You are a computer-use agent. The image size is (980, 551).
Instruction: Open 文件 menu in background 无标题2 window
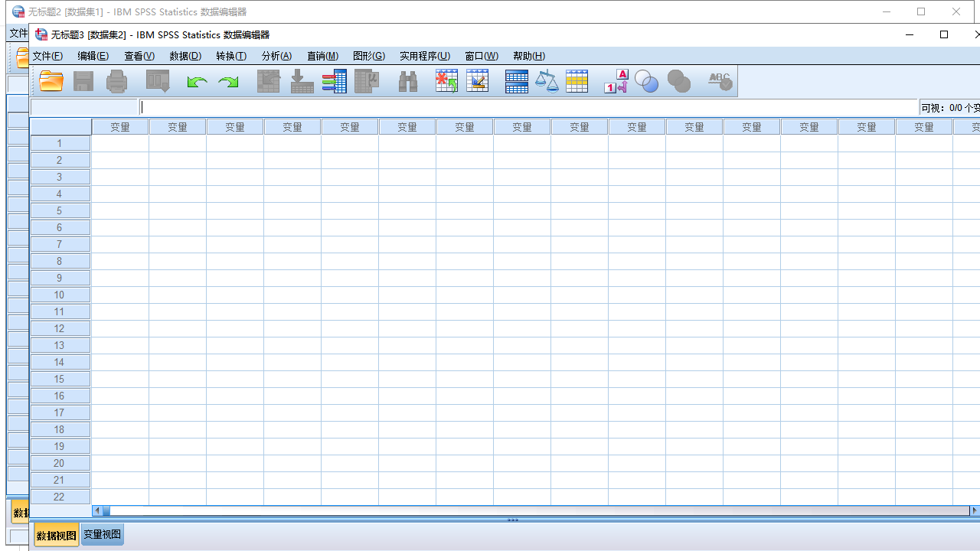(x=18, y=34)
